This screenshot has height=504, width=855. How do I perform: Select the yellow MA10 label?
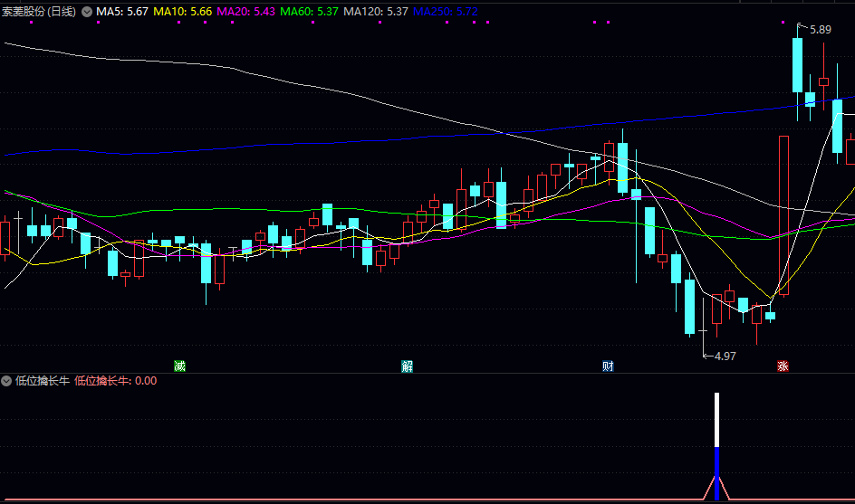[182, 12]
